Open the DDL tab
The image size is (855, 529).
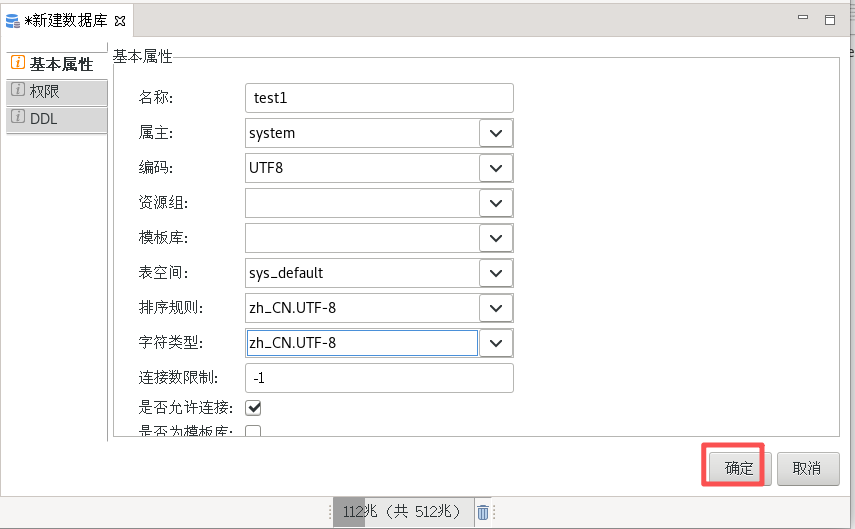click(56, 119)
